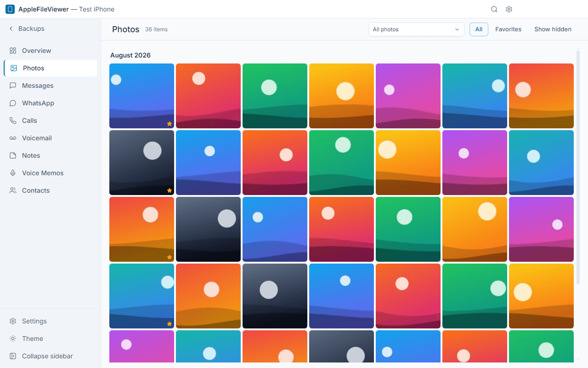Open the purple photo in the top row
The height and width of the screenshot is (368, 588).
click(x=408, y=96)
